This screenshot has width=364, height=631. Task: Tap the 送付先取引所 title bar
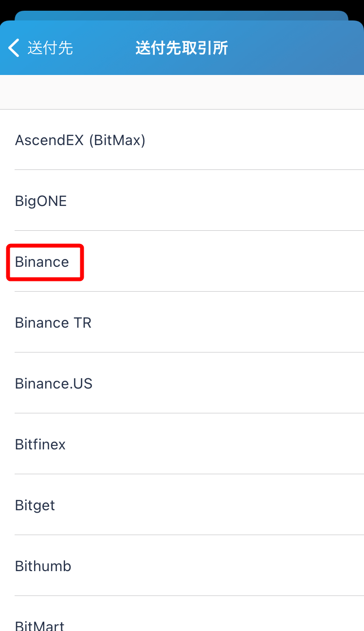point(182,48)
